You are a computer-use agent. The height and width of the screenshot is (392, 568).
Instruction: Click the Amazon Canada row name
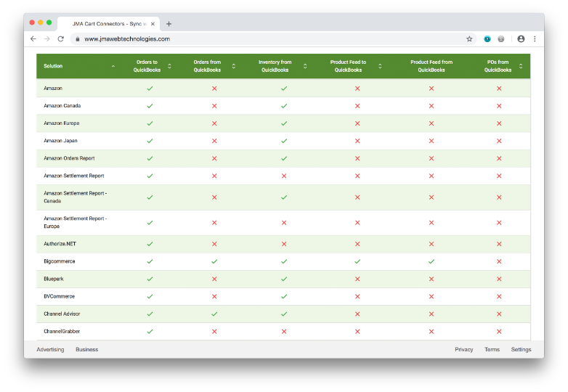click(x=62, y=106)
